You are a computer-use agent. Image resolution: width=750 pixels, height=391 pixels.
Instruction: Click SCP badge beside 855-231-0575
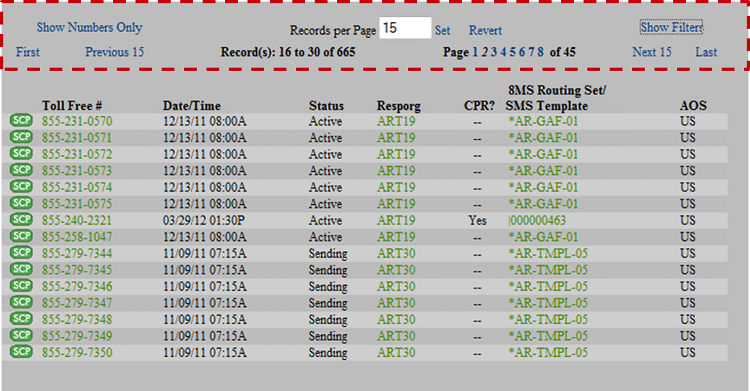pos(21,203)
